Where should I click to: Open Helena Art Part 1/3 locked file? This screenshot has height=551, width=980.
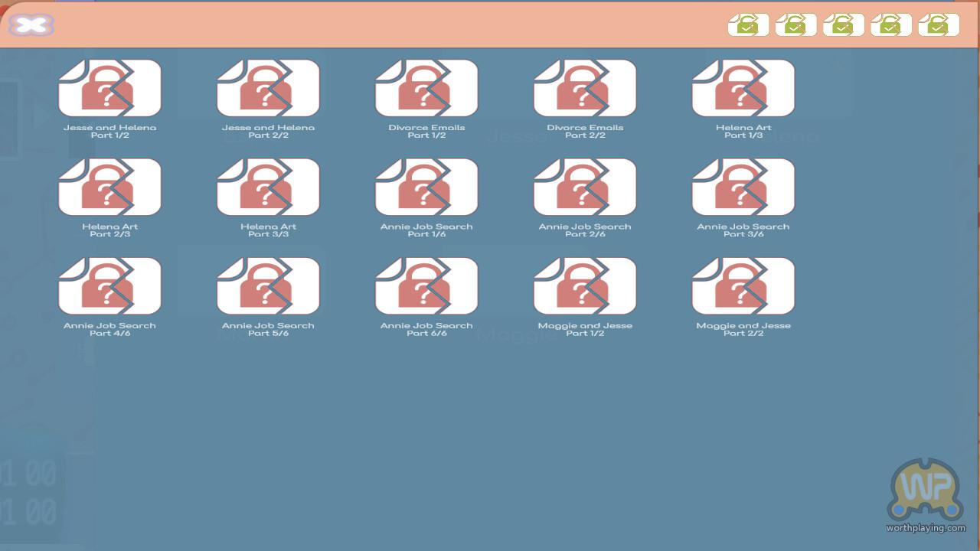(743, 88)
